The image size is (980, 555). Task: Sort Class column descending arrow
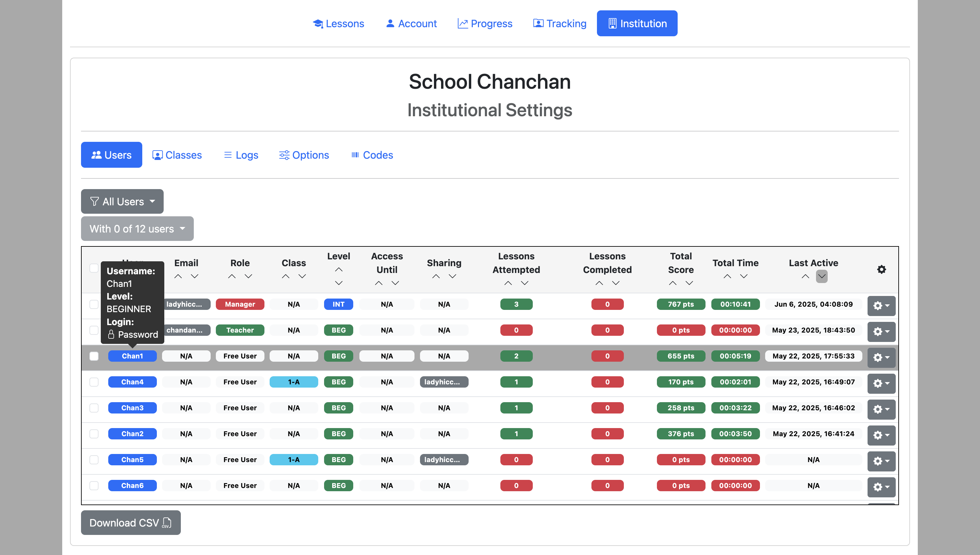coord(302,276)
